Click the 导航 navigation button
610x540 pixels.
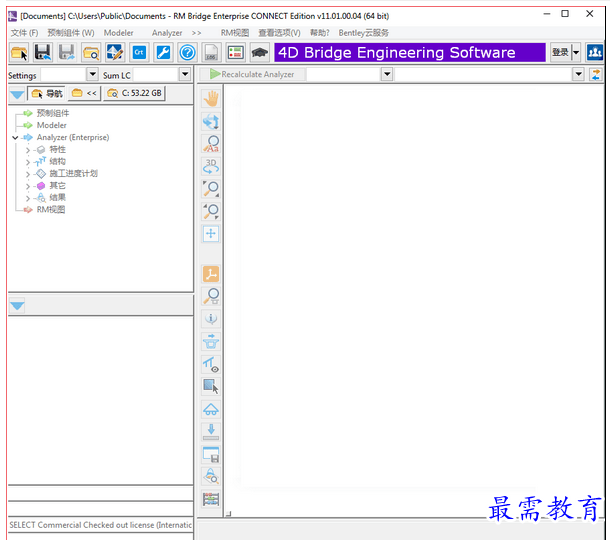(46, 93)
